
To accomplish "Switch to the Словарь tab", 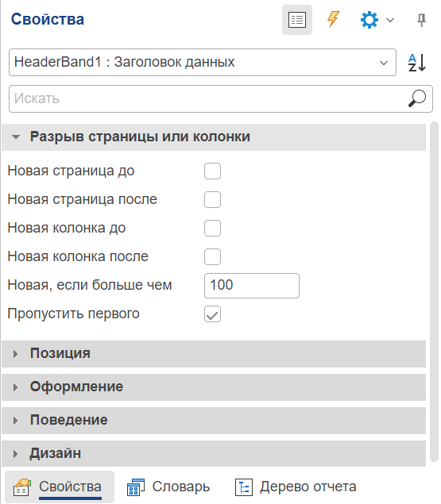I will 168,487.
